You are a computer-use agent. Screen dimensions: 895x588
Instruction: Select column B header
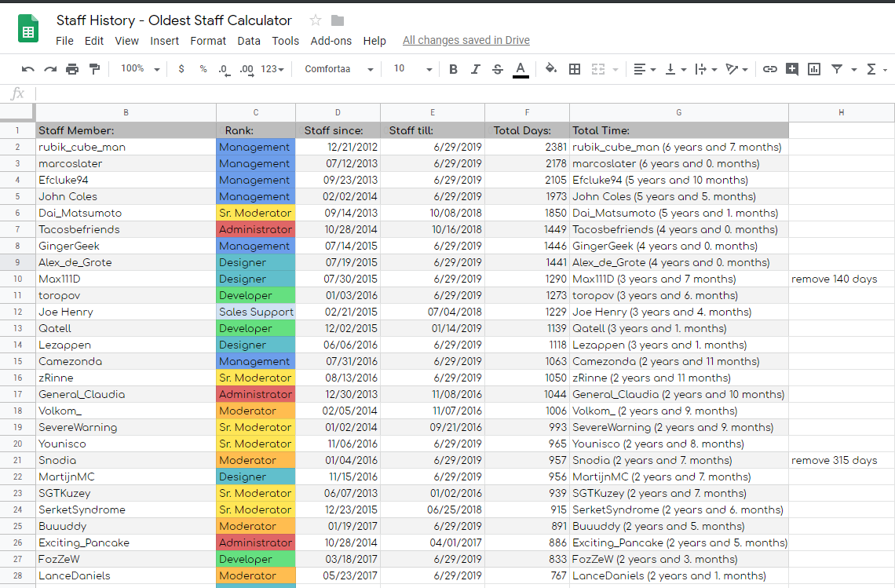(126, 112)
